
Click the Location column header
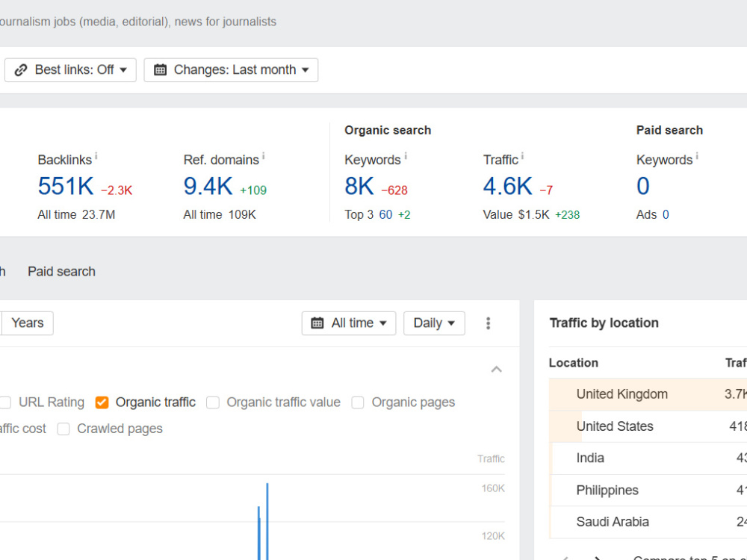pos(573,363)
